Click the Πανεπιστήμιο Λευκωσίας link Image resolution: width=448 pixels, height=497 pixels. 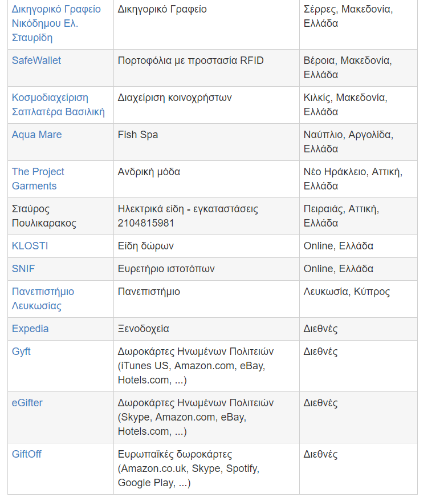[43, 298]
